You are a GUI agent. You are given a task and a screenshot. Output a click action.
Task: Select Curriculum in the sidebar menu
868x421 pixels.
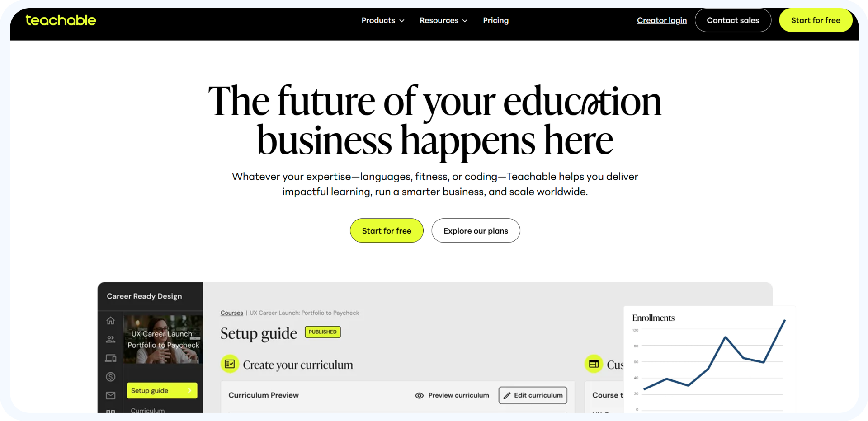pyautogui.click(x=148, y=410)
